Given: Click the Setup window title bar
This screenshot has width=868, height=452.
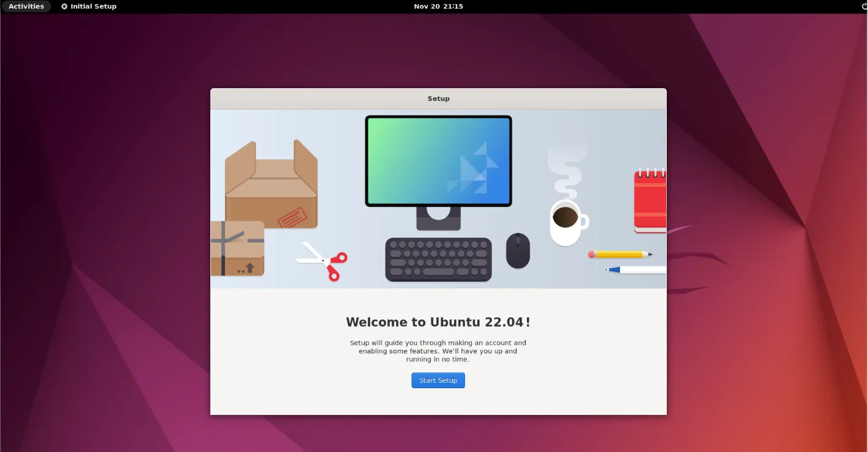Looking at the screenshot, I should coord(438,99).
